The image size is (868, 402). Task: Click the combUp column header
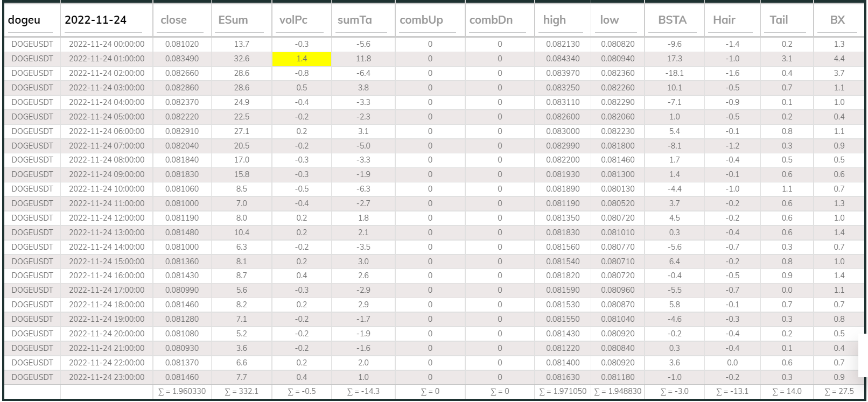(x=429, y=20)
